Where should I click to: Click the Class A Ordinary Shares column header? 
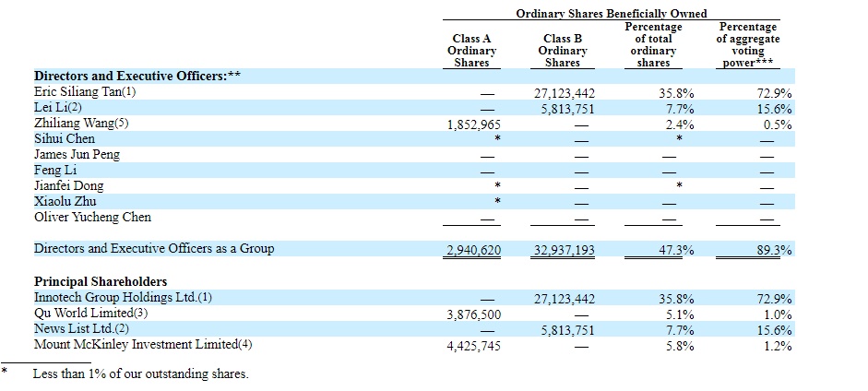tap(471, 51)
